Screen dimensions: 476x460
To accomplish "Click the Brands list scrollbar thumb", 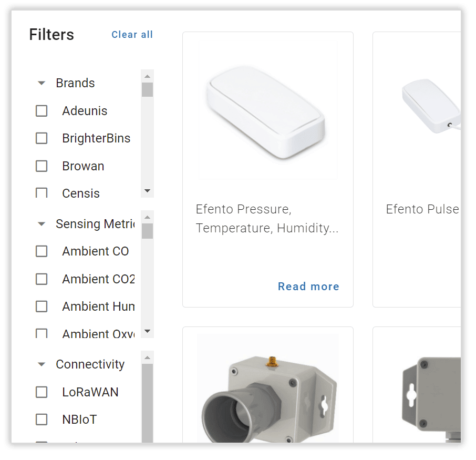I will coord(147,89).
